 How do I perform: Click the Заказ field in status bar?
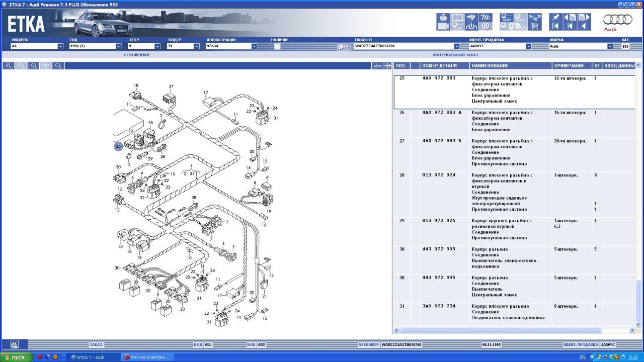click(96, 345)
